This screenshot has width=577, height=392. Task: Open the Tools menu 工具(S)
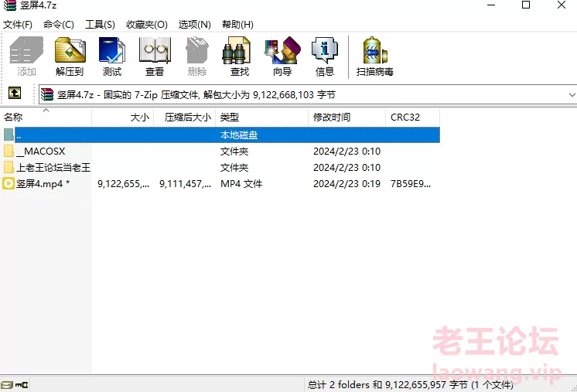100,24
